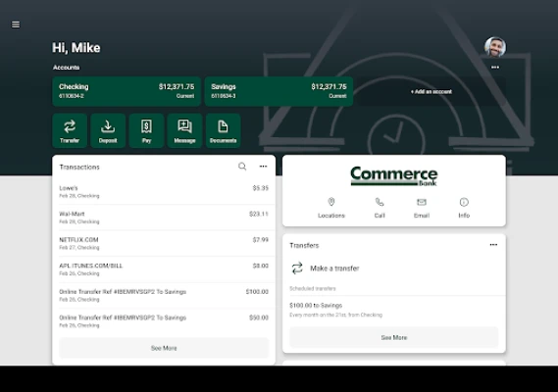Open the Checking account tile
Screen dimensions: 558x392
pos(127,91)
